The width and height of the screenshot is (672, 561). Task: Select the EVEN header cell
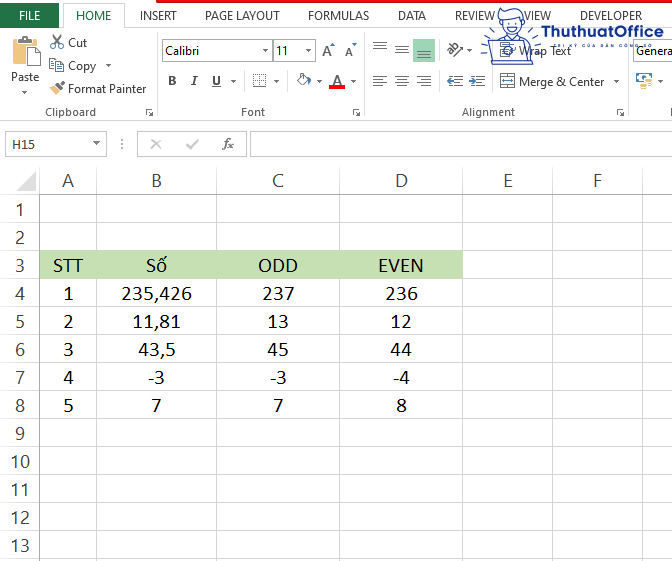tap(401, 265)
